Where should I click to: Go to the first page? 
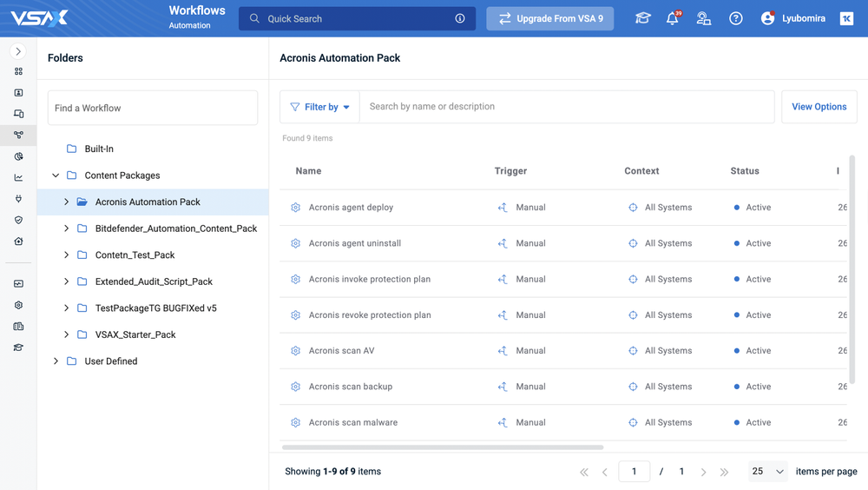click(584, 473)
